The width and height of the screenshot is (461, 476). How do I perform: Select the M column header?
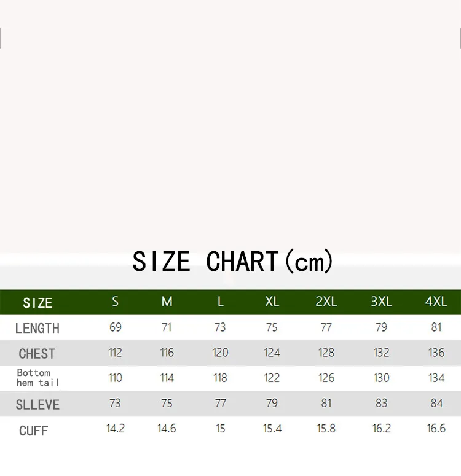point(167,302)
